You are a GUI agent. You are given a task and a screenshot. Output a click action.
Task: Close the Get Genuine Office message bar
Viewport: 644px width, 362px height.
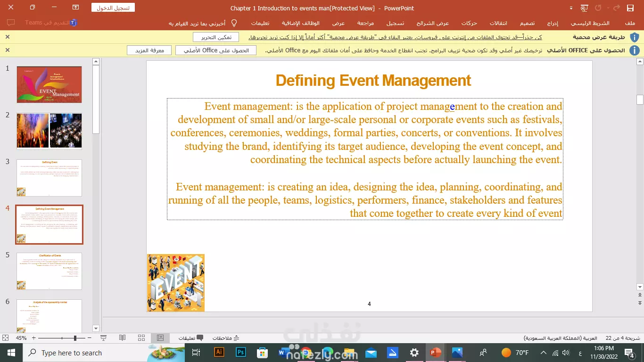[x=8, y=50]
